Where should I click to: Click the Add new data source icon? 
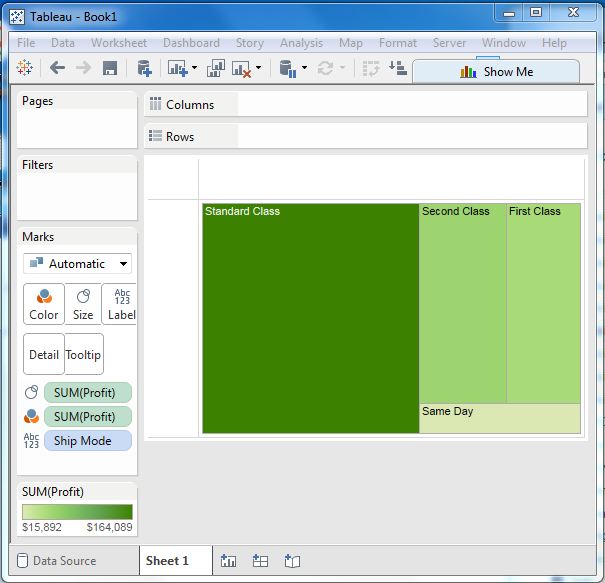pyautogui.click(x=144, y=68)
